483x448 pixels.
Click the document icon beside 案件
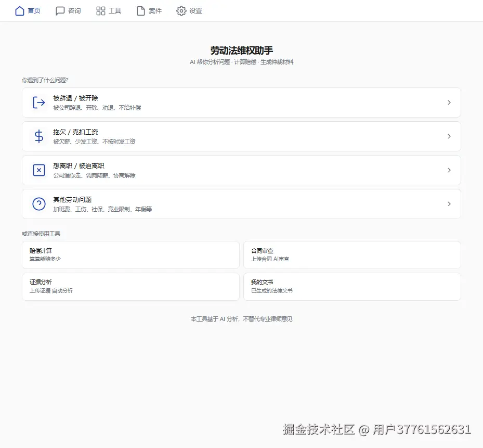coord(141,11)
